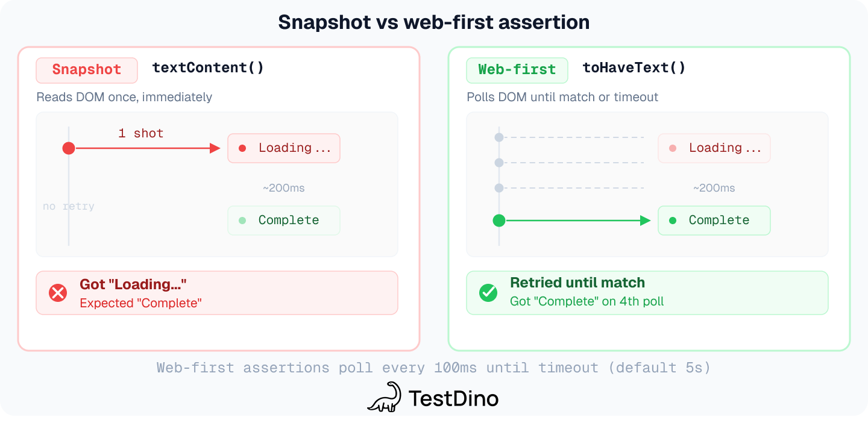The height and width of the screenshot is (423, 868).
Task: Click the green arrowhead pointing to Complete
Action: click(x=646, y=221)
